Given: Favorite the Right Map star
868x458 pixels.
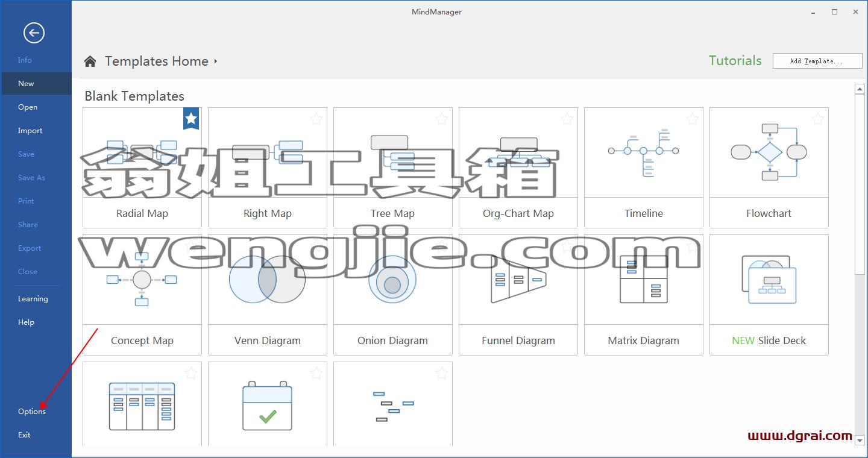Looking at the screenshot, I should [x=316, y=119].
